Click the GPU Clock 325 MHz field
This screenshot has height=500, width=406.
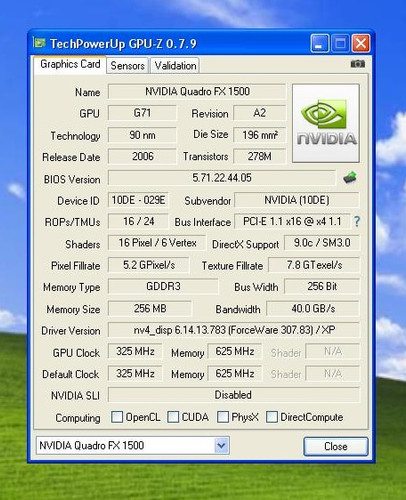click(x=135, y=351)
